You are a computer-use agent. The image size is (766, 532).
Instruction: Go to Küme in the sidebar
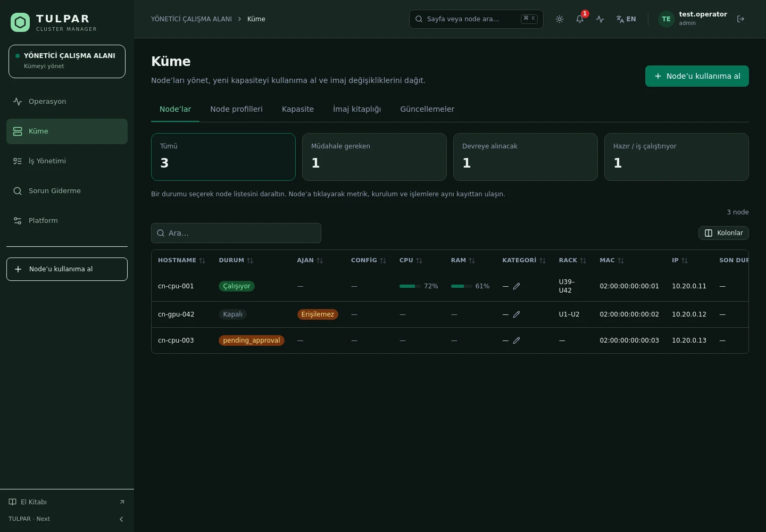click(x=67, y=131)
